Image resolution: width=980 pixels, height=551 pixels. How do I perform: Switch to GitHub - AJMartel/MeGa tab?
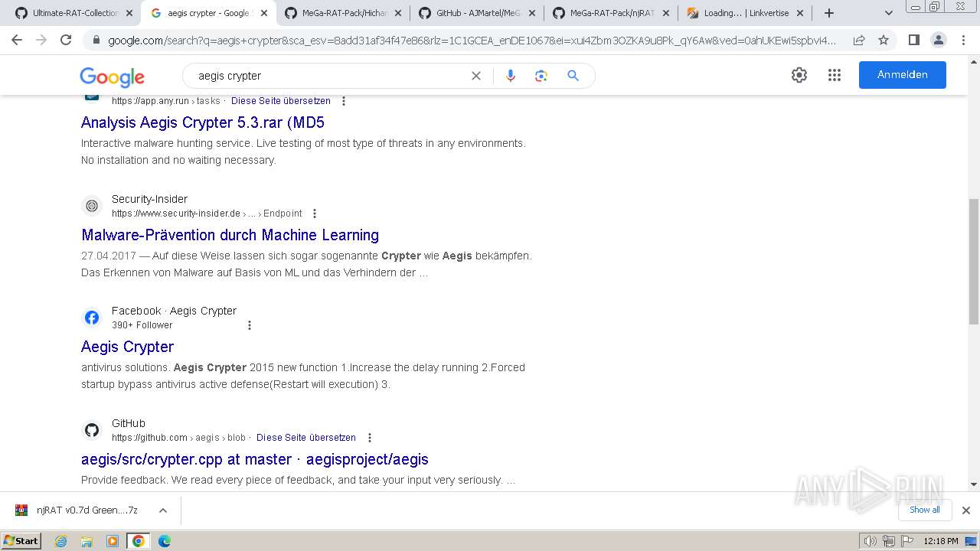coord(477,13)
